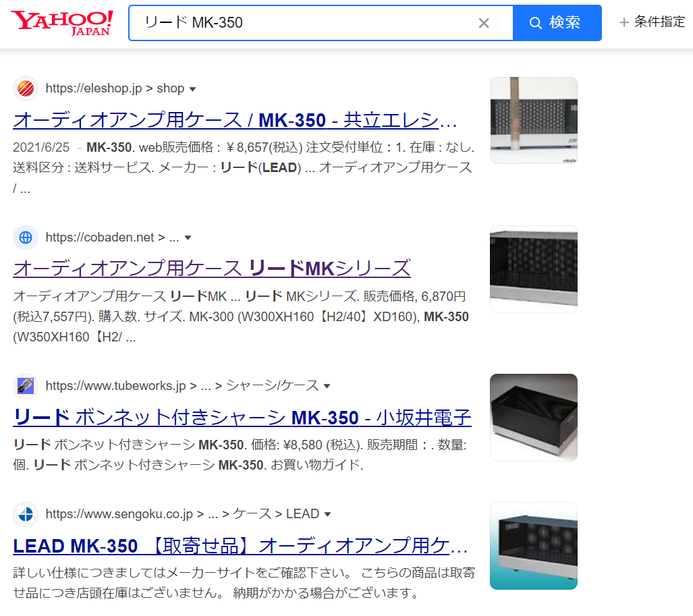Click the https://www.sengoku.co.jp breadcrumb URL text
The image size is (693, 616).
click(x=182, y=514)
